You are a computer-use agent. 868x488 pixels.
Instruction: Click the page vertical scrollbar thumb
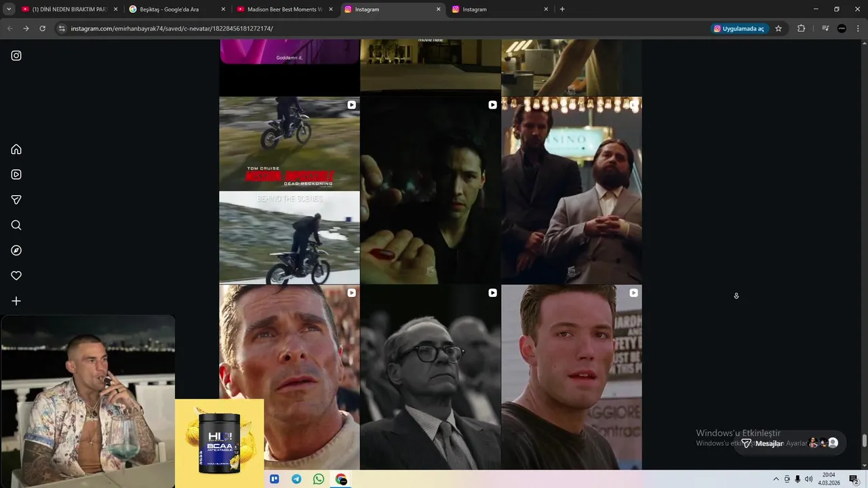click(864, 441)
